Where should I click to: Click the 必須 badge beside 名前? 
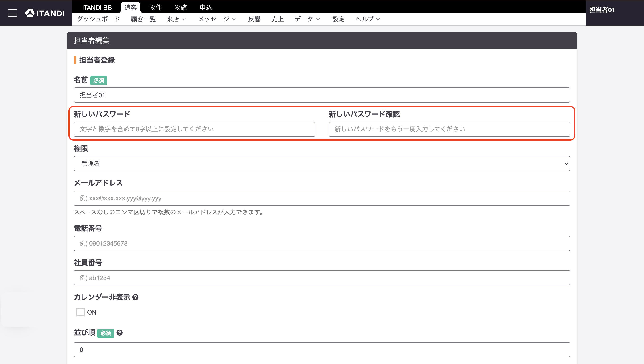(98, 80)
